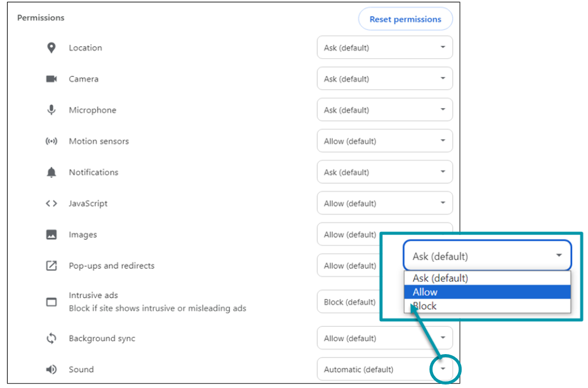Click the JavaScript code brackets icon

click(51, 203)
